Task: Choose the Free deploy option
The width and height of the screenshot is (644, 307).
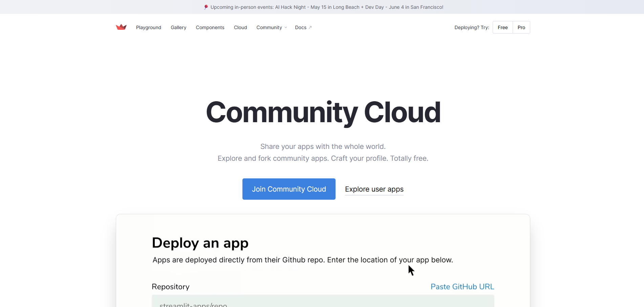Action: point(503,27)
